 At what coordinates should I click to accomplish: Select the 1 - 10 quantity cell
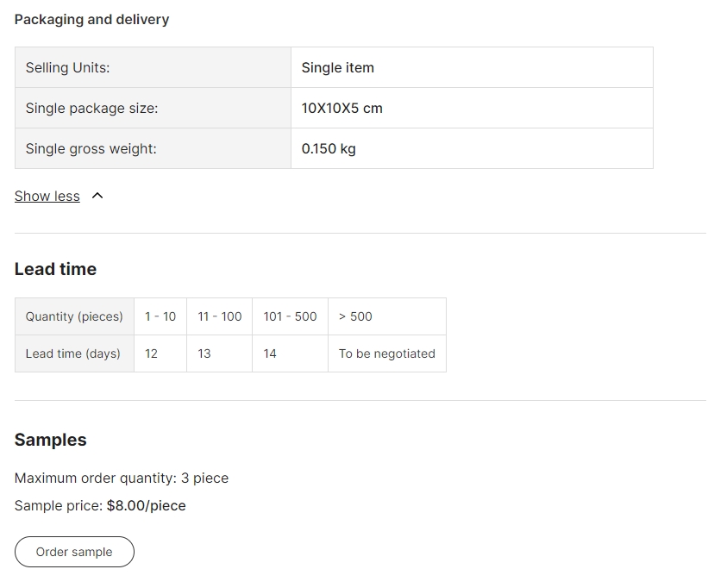click(160, 316)
